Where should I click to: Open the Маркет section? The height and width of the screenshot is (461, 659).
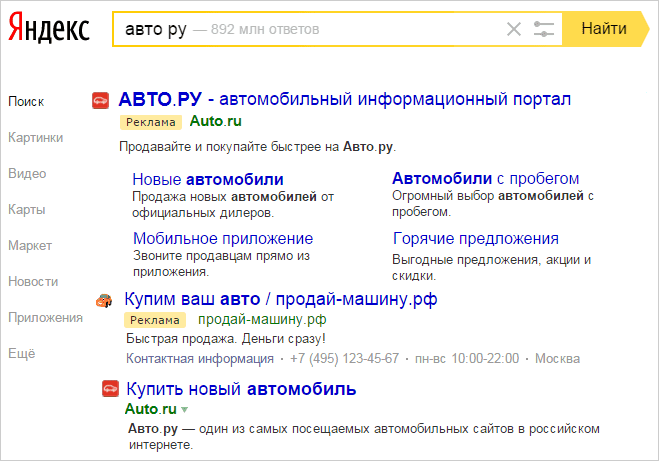30,245
